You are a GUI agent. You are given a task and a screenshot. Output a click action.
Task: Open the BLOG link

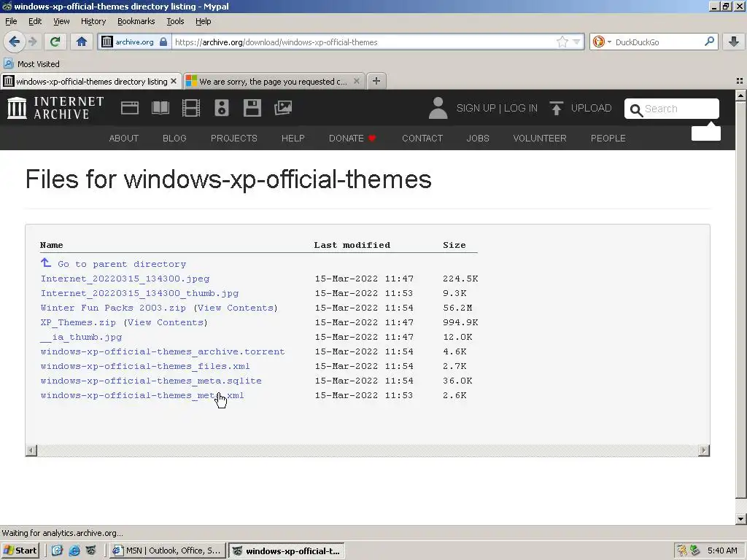(174, 138)
